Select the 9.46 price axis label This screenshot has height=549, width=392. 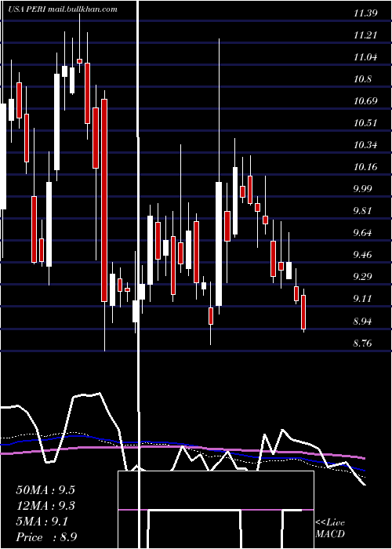click(364, 255)
